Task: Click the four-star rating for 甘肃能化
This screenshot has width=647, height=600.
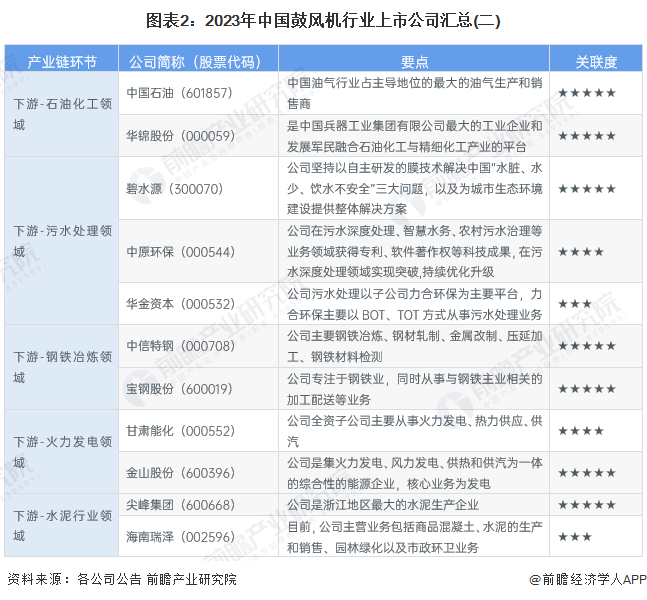Action: pyautogui.click(x=581, y=431)
